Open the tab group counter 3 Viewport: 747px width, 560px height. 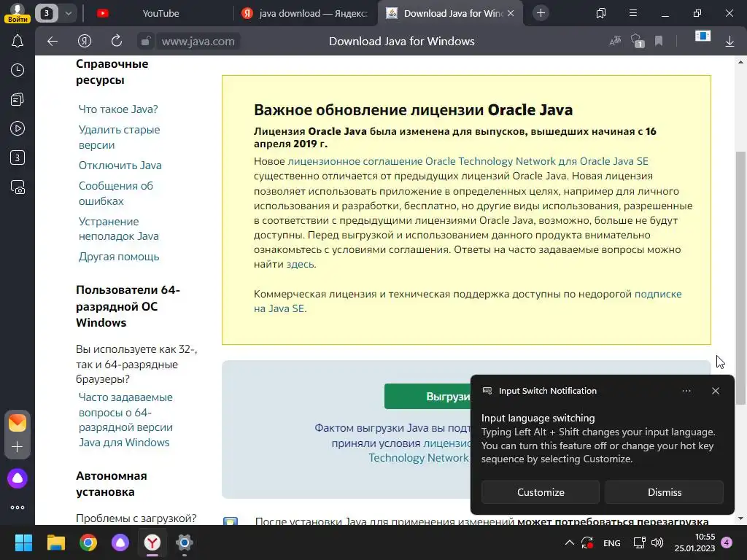click(46, 13)
